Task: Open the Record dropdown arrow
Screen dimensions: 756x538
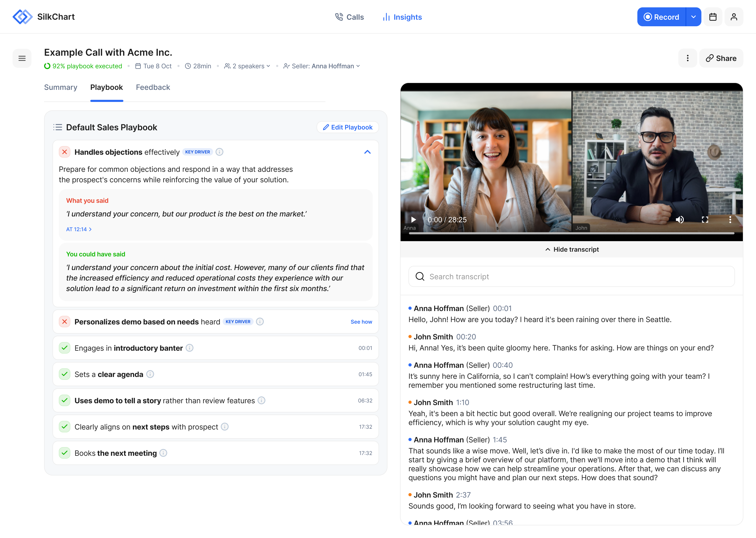Action: [693, 17]
